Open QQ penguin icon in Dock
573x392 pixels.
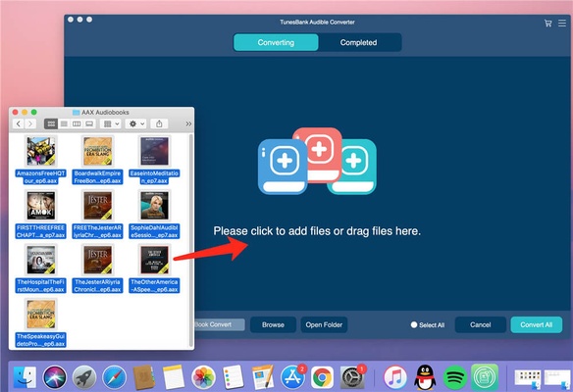click(425, 377)
